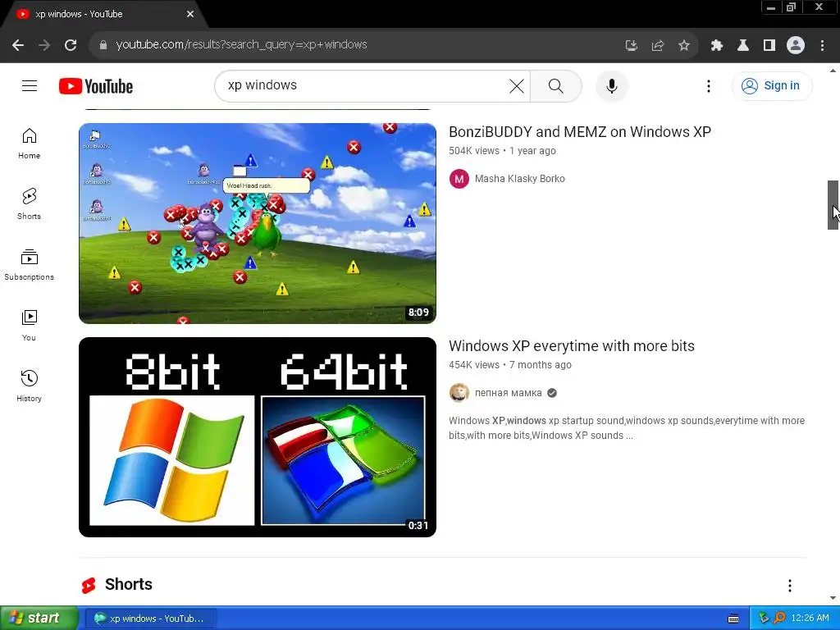840x630 pixels.
Task: Open Shorts in the sidebar
Action: (x=29, y=204)
